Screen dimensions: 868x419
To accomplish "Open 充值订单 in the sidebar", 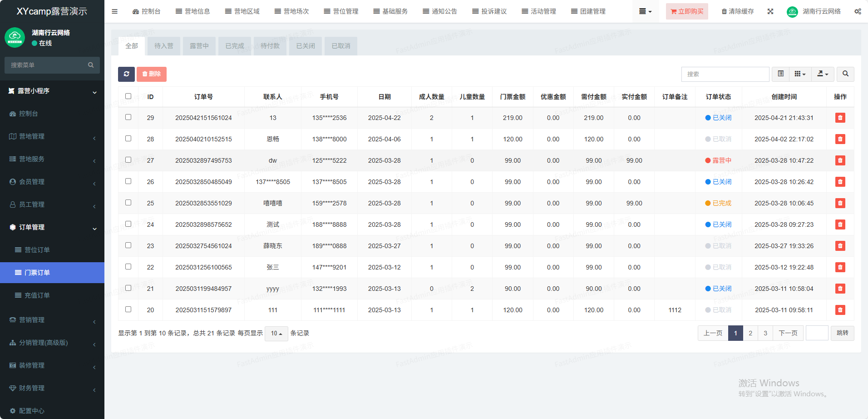I will [37, 295].
